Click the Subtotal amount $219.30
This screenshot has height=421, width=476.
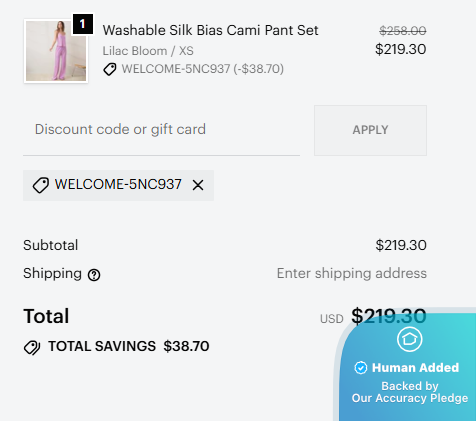point(401,245)
